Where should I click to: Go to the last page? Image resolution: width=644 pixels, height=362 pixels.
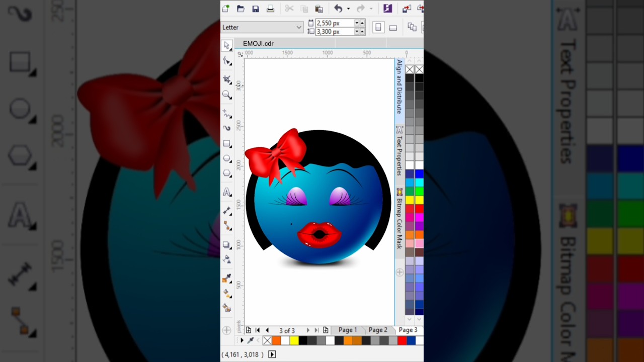click(316, 330)
